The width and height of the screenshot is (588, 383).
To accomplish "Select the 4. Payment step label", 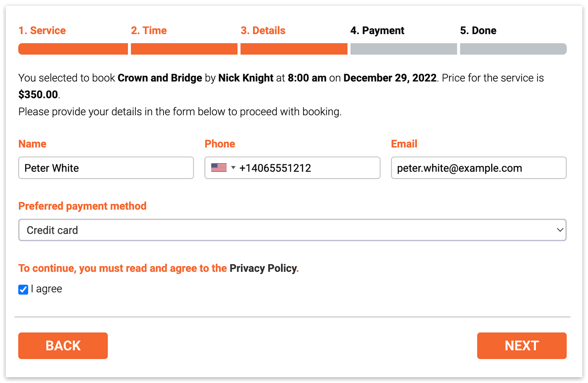I will [x=377, y=30].
